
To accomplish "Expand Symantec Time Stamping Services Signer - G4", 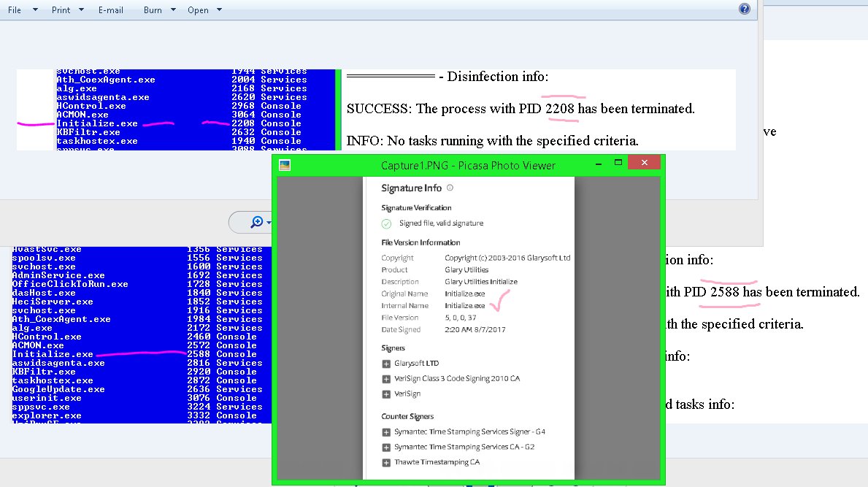I will (386, 432).
